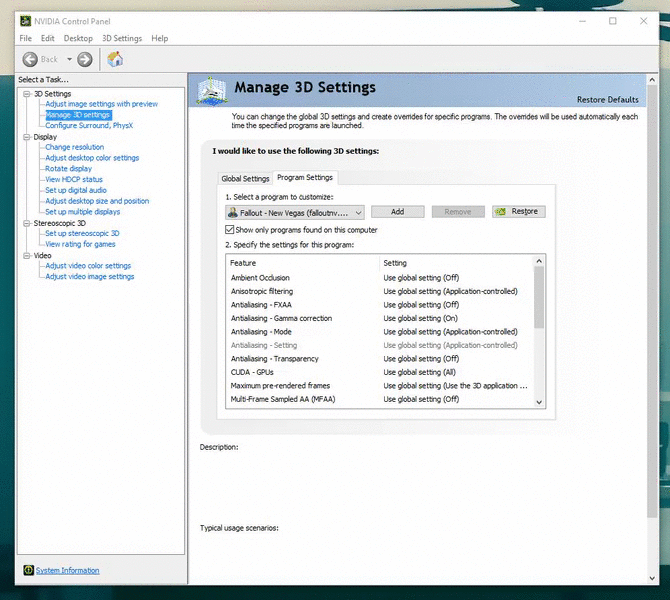The image size is (670, 600).
Task: Open the Edit menu
Action: click(x=47, y=38)
